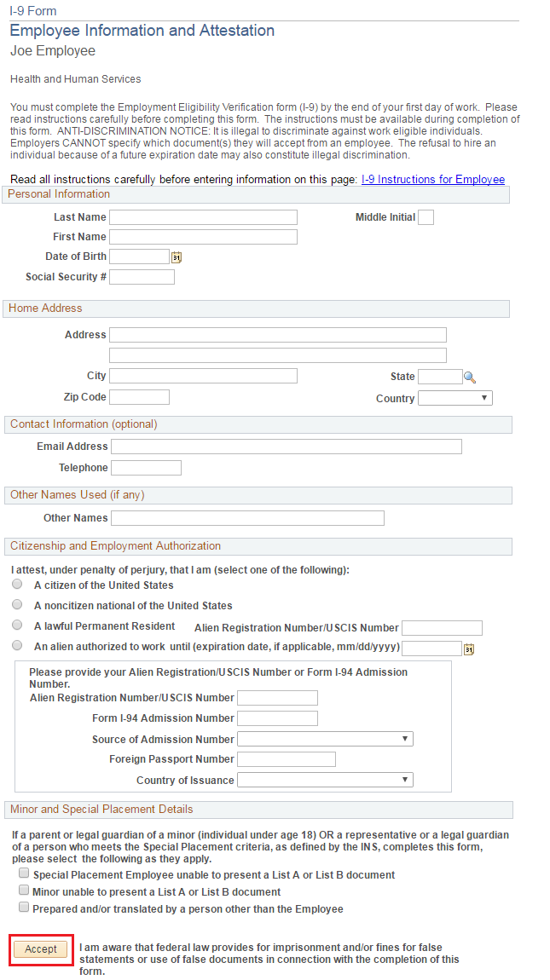Open the Date of Birth calendar picker
The height and width of the screenshot is (980, 550).
point(177,257)
